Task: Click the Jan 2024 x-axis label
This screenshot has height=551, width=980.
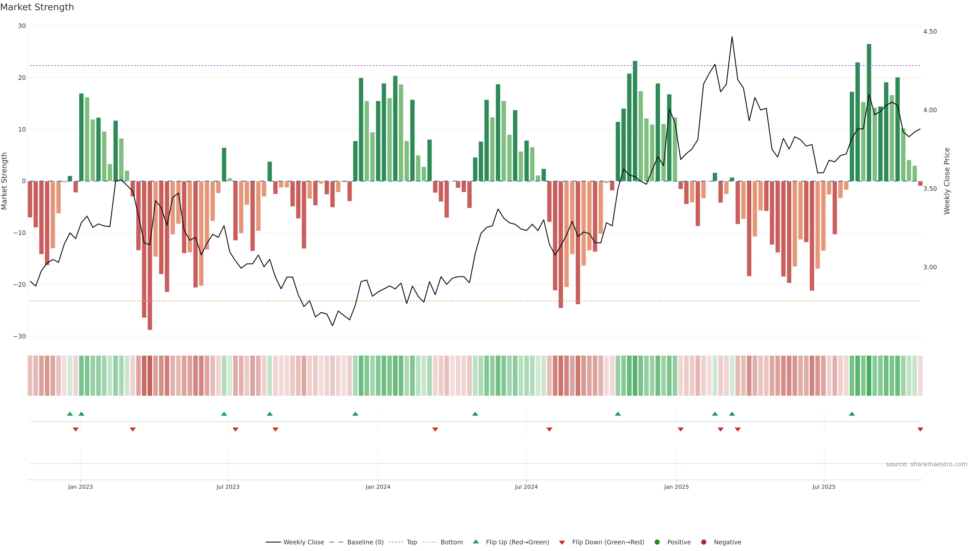Action: (378, 487)
